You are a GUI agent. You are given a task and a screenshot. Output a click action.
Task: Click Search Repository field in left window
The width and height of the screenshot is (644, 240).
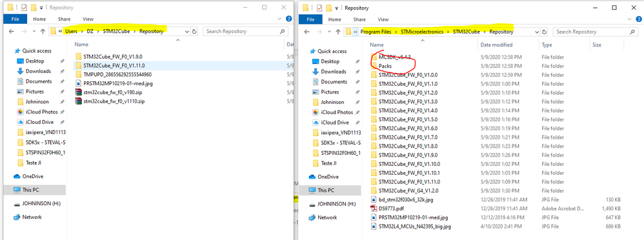245,31
